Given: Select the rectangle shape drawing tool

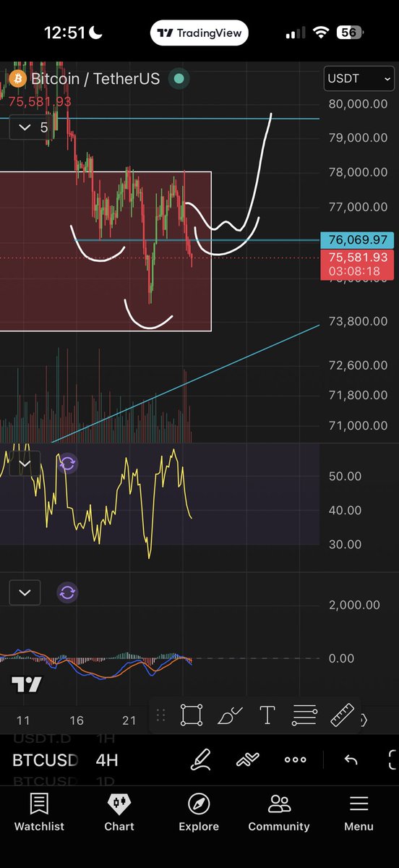Looking at the screenshot, I should [x=192, y=715].
